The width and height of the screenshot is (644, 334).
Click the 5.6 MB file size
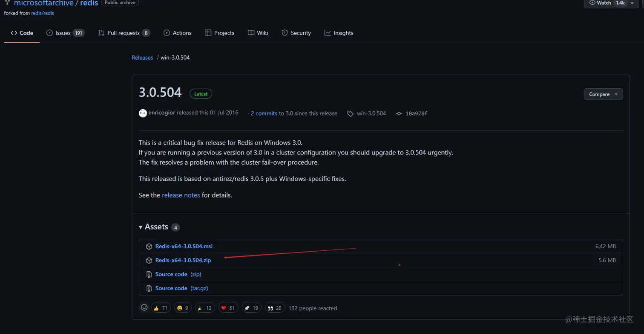point(607,260)
